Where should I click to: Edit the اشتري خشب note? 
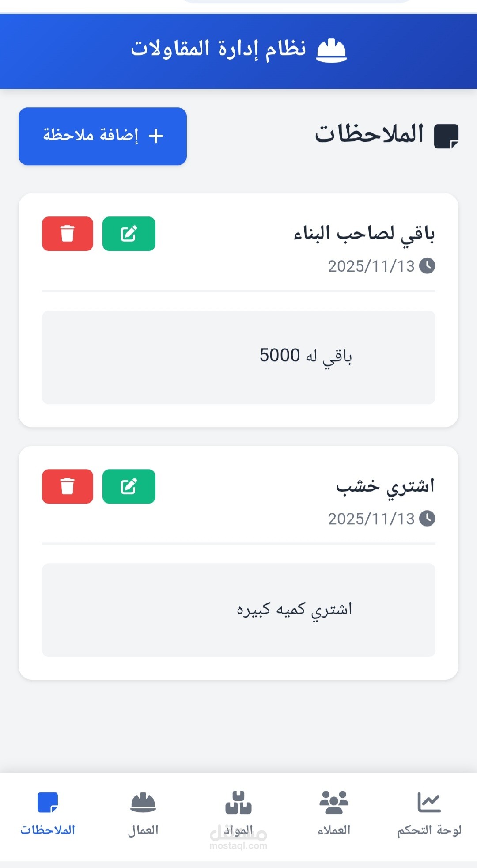(x=129, y=486)
